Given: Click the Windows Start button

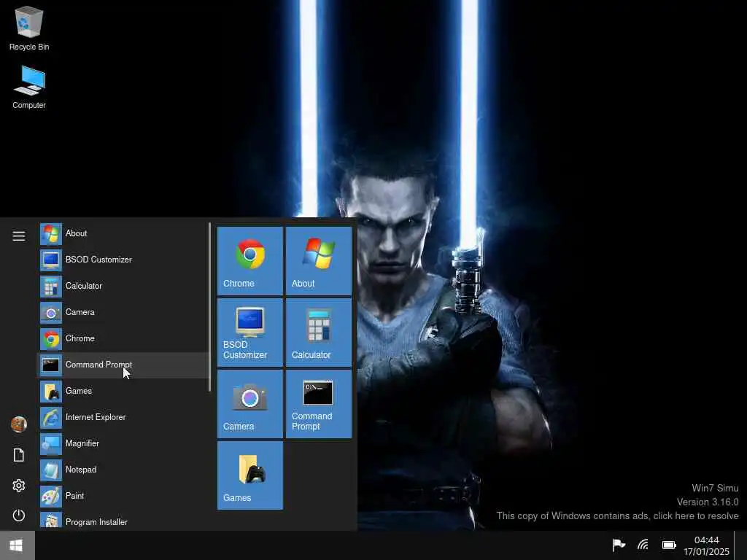Looking at the screenshot, I should point(17,545).
